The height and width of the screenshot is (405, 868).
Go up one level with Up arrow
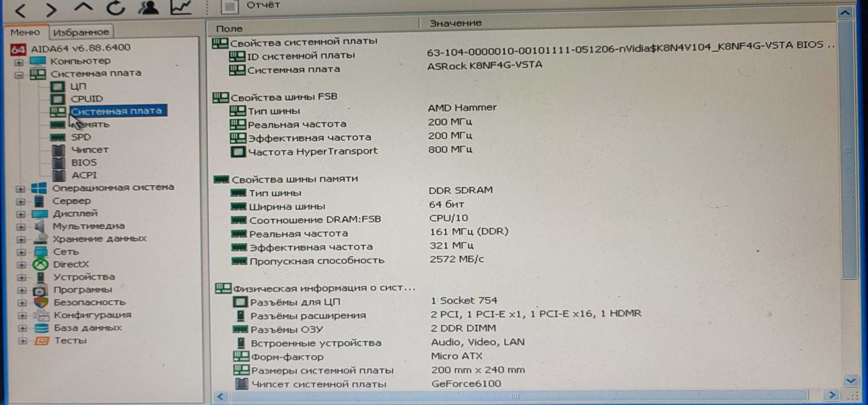[x=83, y=7]
